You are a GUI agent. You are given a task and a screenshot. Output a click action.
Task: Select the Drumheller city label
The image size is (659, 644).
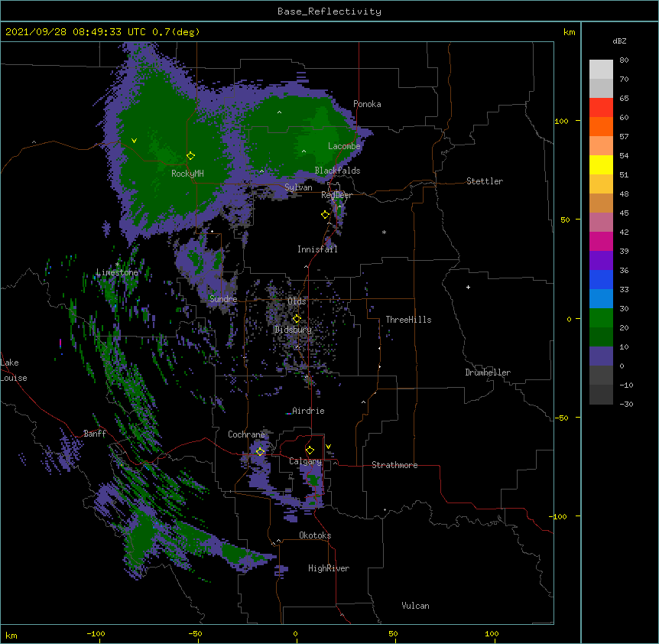[x=488, y=372]
